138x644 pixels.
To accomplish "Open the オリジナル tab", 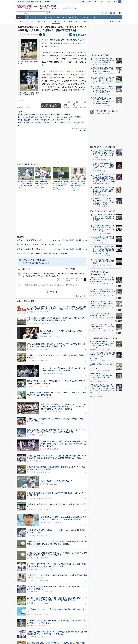I will click(60, 17).
